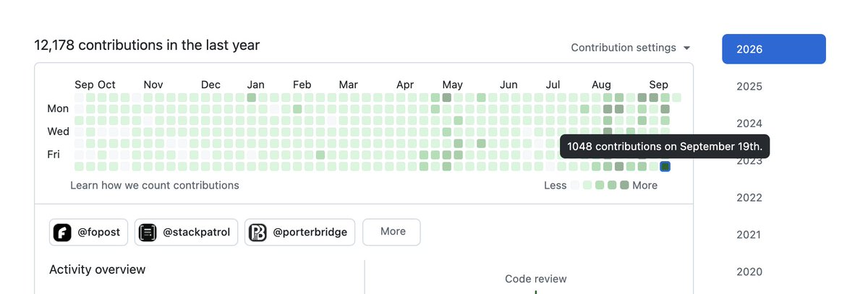Click the Mon row label
Image resolution: width=868 pixels, height=294 pixels.
[x=58, y=108]
